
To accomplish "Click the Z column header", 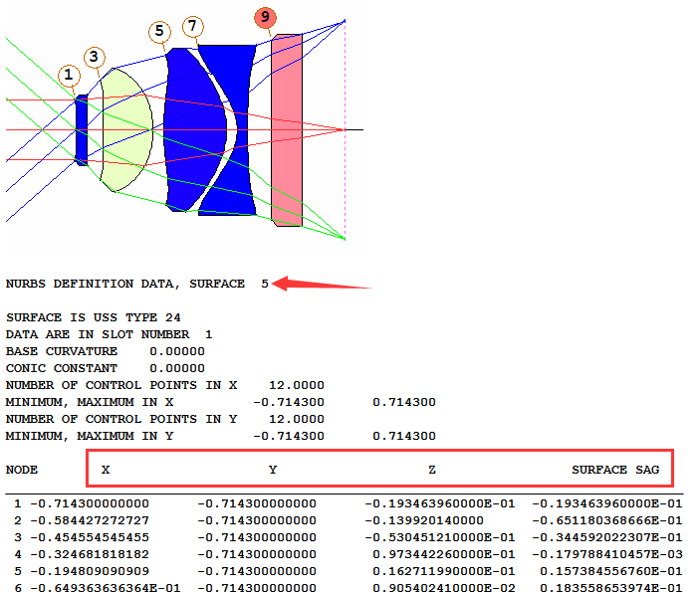I will 432,470.
